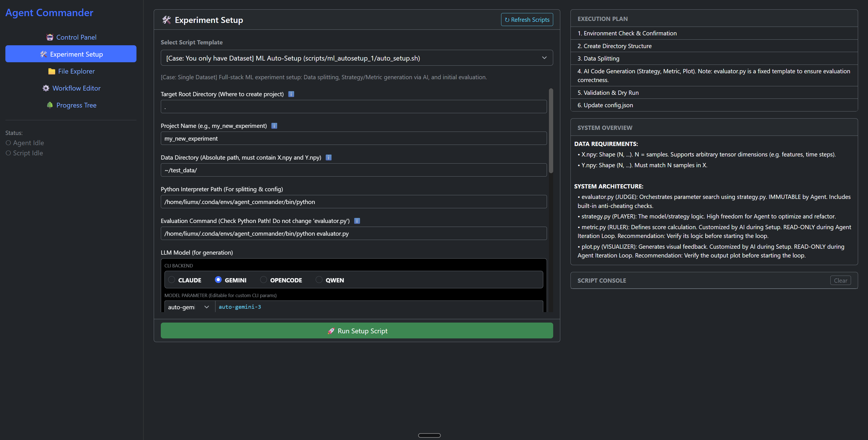868x440 pixels.
Task: Click the Workflow Editor gear icon
Action: coord(46,88)
